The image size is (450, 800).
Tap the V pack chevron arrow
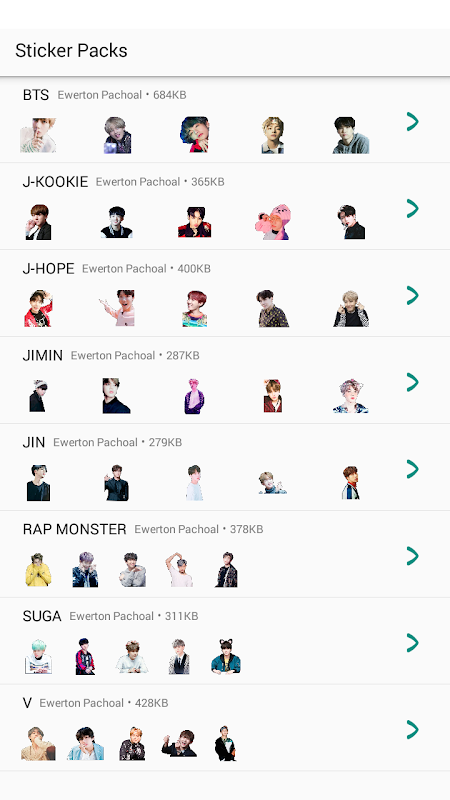point(412,730)
